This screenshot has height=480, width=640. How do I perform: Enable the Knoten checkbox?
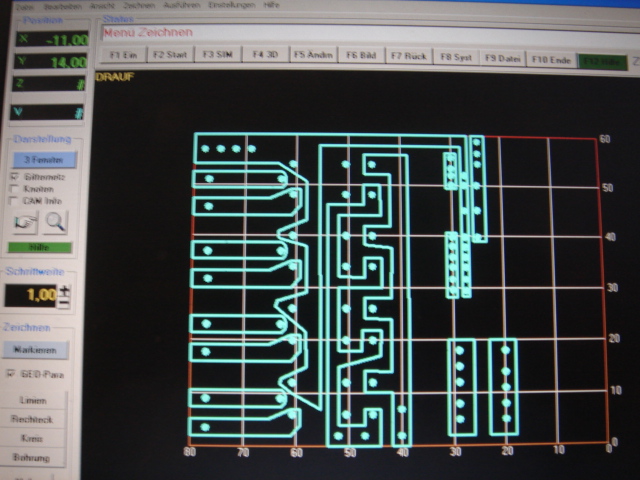(x=14, y=187)
